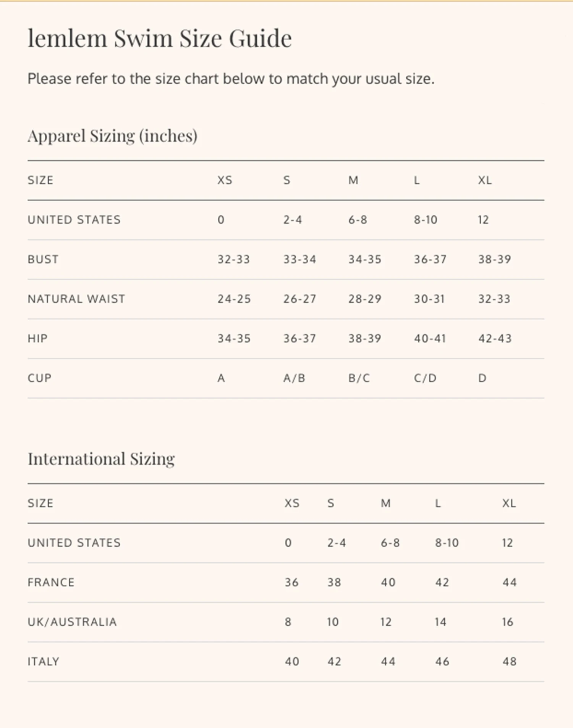The width and height of the screenshot is (573, 728).
Task: Click the "International Sizing" heading
Action: (101, 459)
